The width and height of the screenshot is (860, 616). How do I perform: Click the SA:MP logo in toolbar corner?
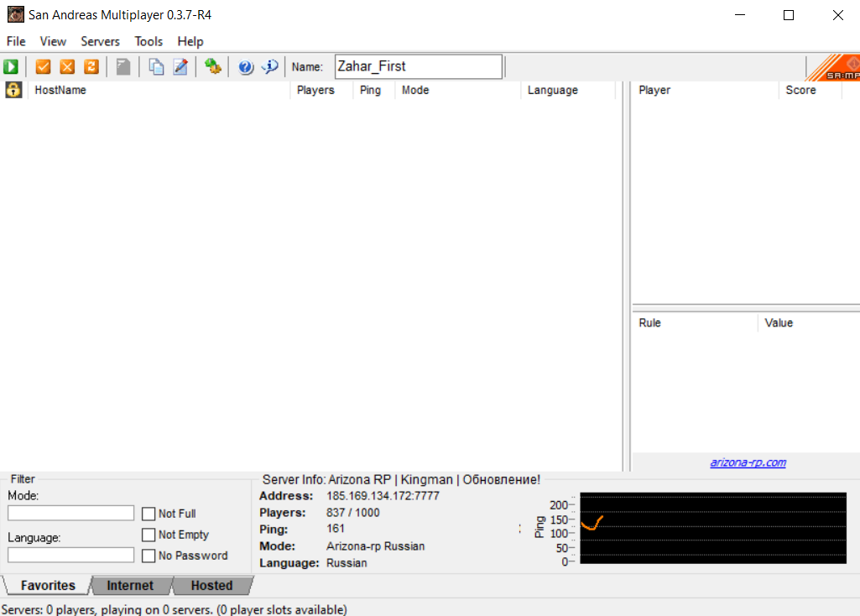[833, 67]
